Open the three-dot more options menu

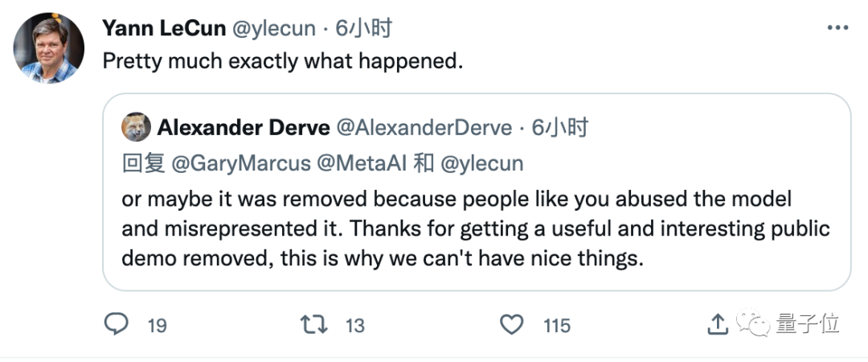tap(836, 28)
